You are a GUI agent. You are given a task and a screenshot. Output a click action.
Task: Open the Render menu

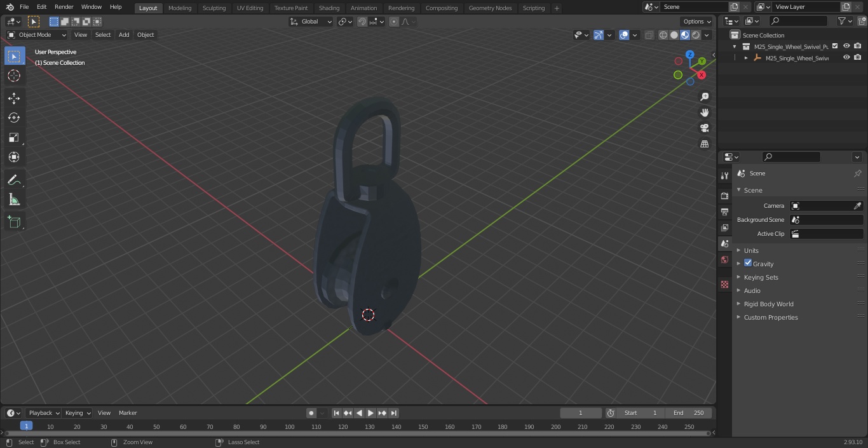click(x=64, y=7)
